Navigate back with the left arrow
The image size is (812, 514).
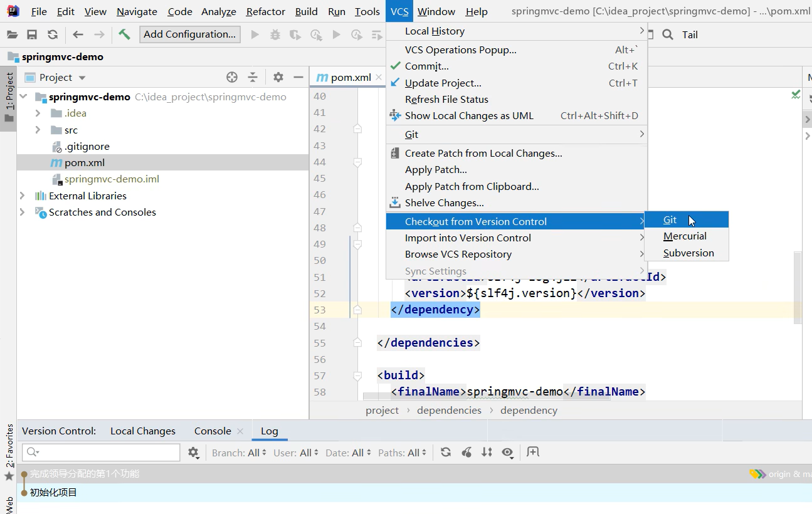coord(78,34)
